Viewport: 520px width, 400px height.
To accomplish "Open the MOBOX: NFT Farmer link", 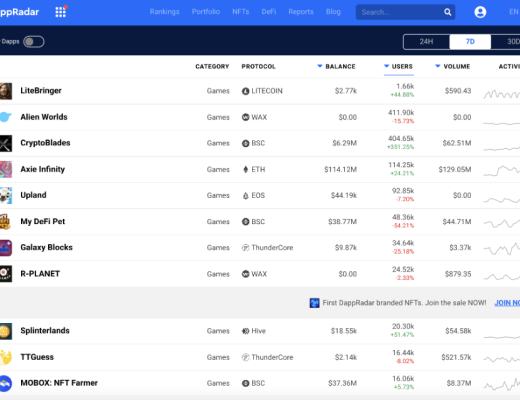I will tap(59, 383).
